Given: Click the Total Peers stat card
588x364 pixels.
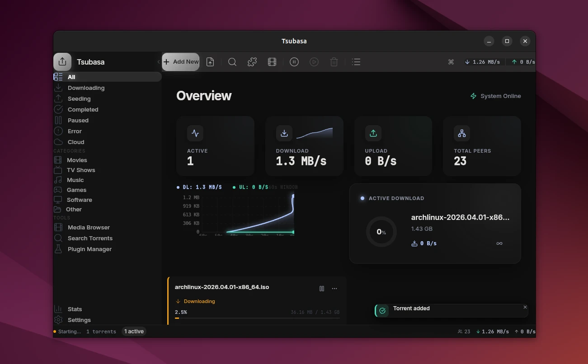Looking at the screenshot, I should [482, 146].
